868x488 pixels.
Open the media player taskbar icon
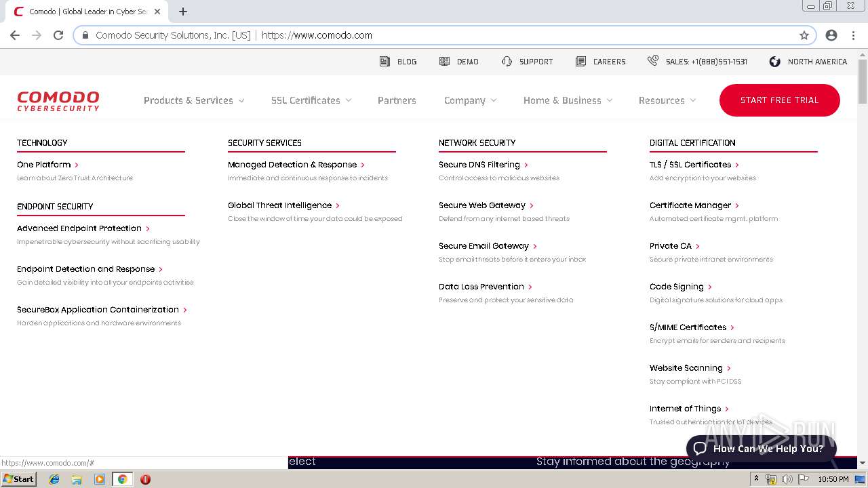pyautogui.click(x=100, y=479)
